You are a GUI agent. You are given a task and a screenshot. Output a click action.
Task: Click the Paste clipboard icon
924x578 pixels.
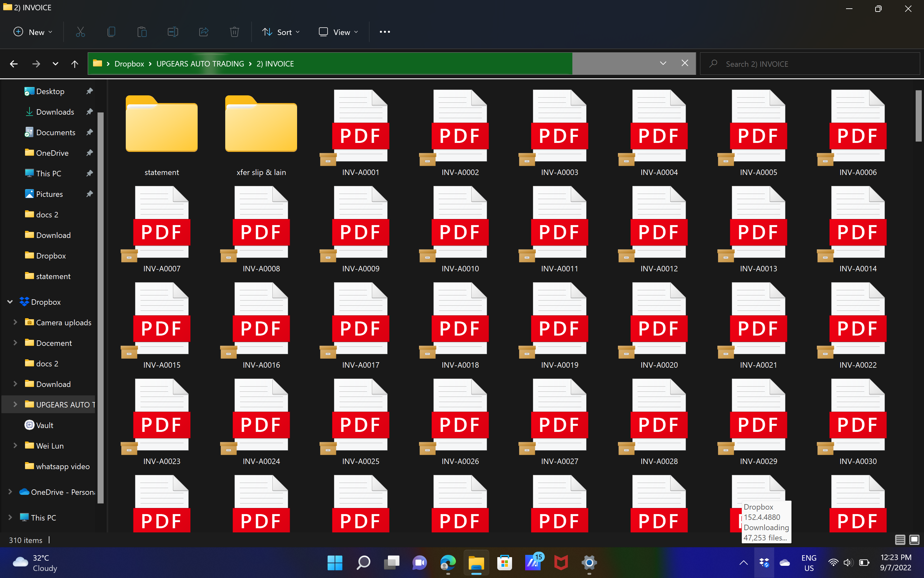pos(142,32)
